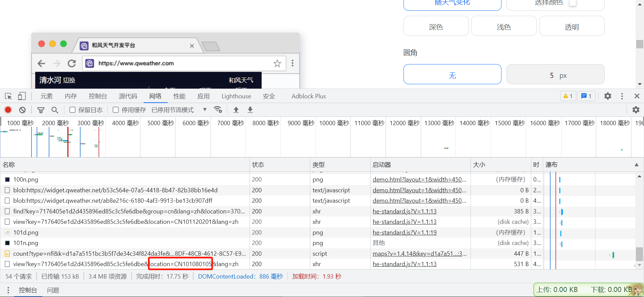
Task: Import HAR file with upload arrow
Action: click(x=236, y=110)
